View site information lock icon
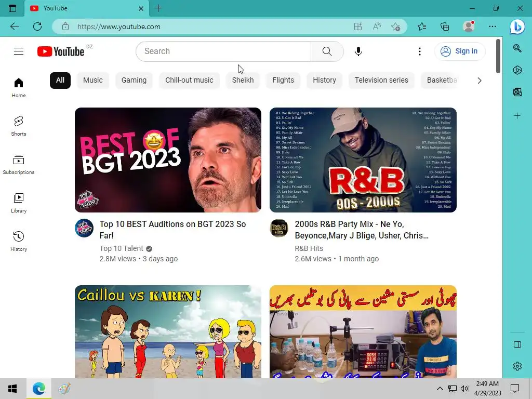The image size is (532, 399). (65, 26)
